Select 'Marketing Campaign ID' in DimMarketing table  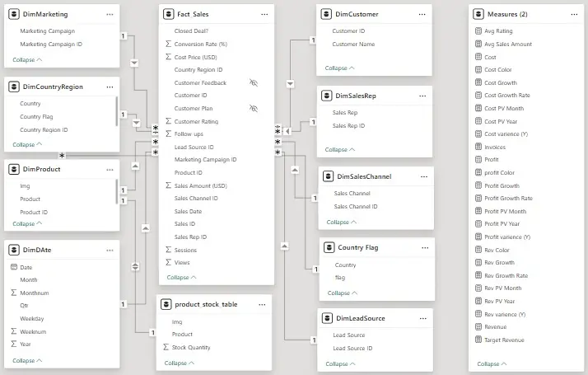pos(51,44)
